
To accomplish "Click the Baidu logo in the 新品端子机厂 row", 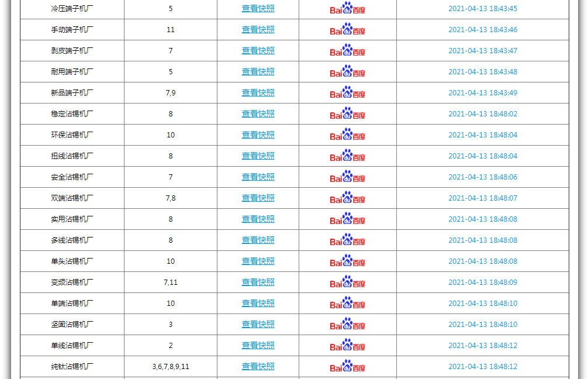I will point(348,92).
